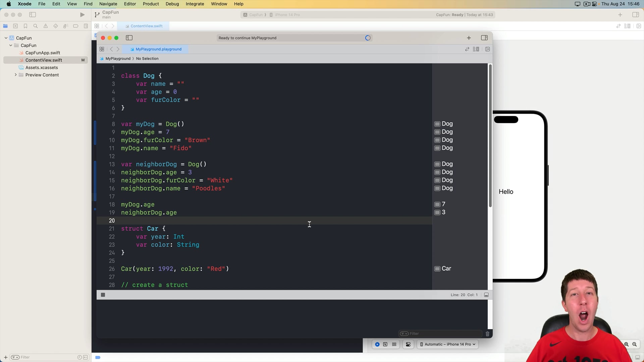
Task: Select Assets.xcassets in navigator
Action: (42, 67)
